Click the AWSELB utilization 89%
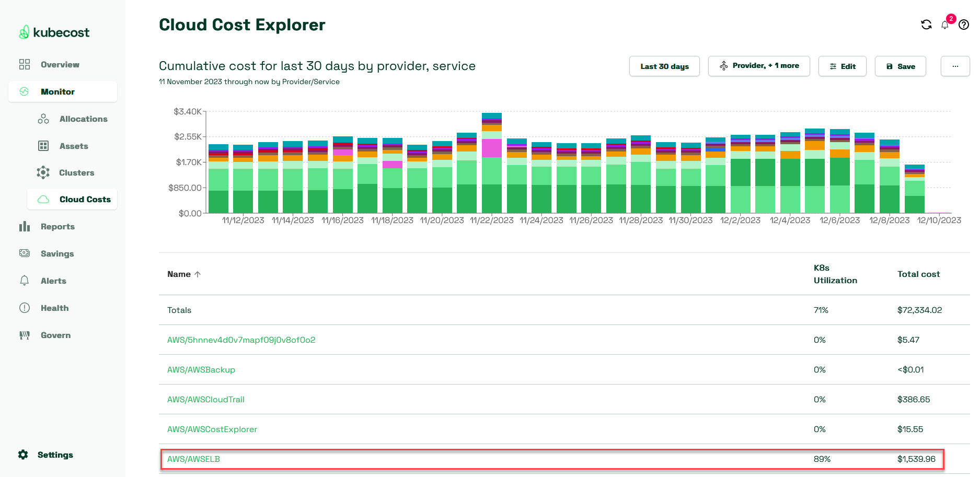980x477 pixels. (822, 459)
